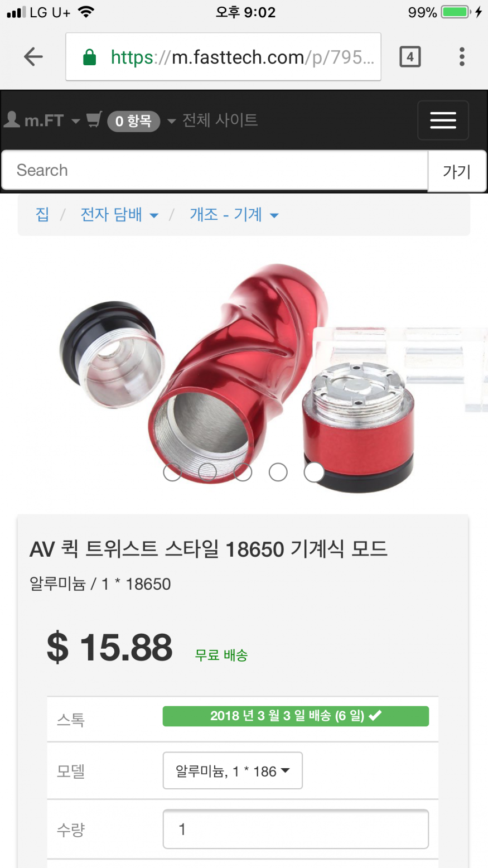The image size is (488, 868).
Task: Click the 수량 quantity input field
Action: [296, 829]
